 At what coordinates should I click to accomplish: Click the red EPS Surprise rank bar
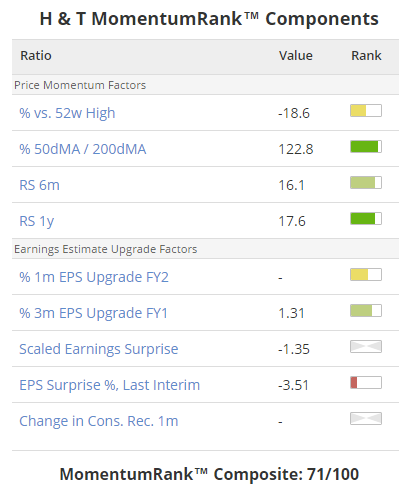[366, 383]
